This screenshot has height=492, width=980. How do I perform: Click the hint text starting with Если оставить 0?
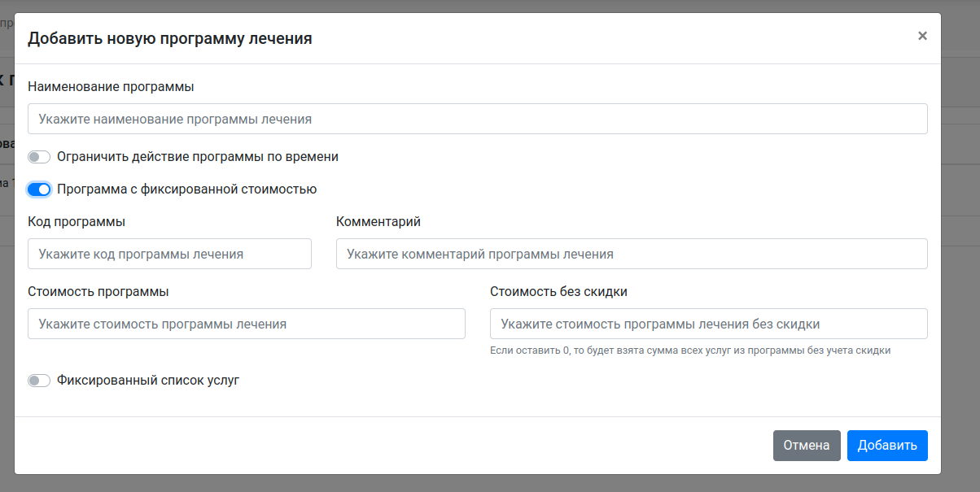click(x=689, y=350)
